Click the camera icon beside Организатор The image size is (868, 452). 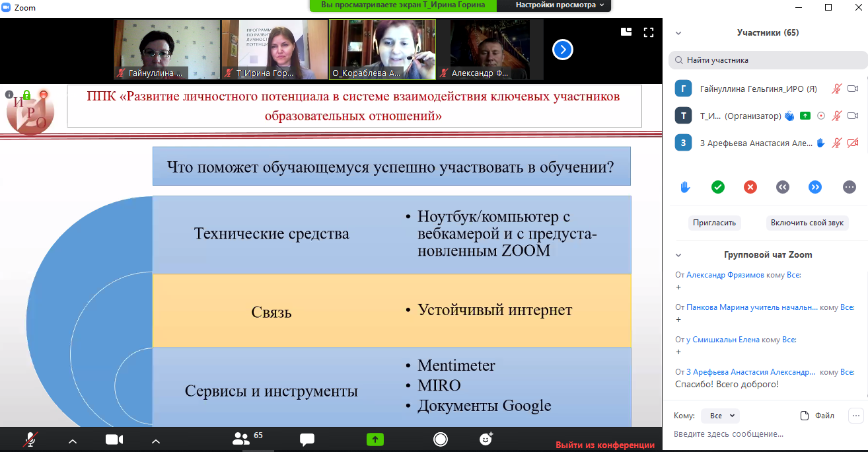pos(853,116)
